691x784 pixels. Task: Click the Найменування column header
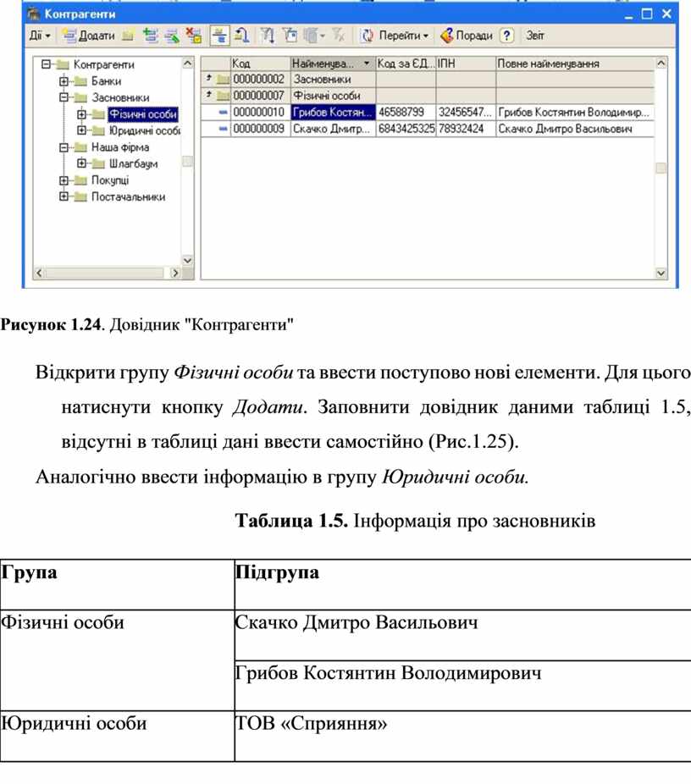pos(333,63)
